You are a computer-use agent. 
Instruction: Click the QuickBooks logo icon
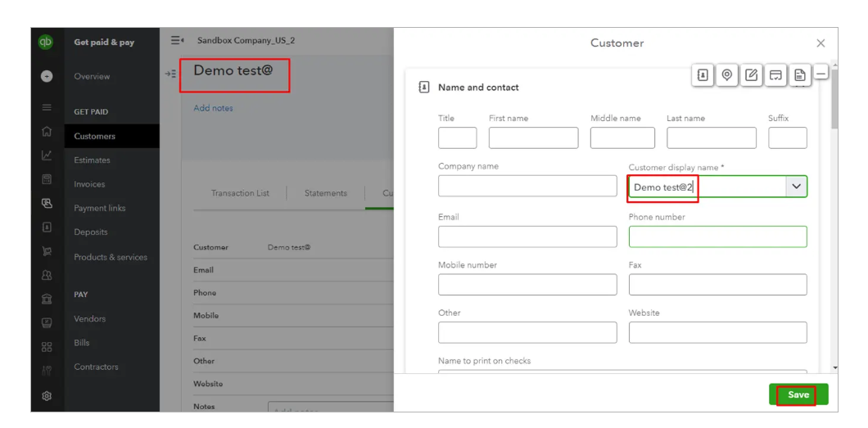coord(47,42)
